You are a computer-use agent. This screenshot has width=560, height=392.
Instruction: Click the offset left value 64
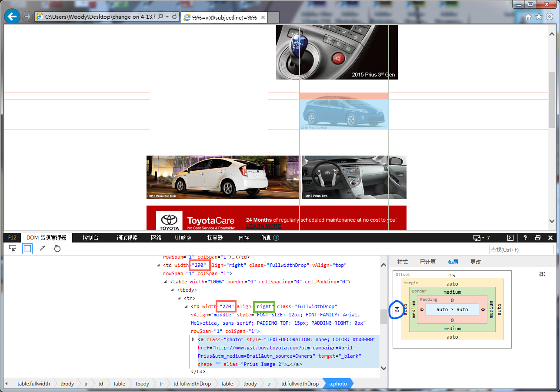pyautogui.click(x=397, y=309)
